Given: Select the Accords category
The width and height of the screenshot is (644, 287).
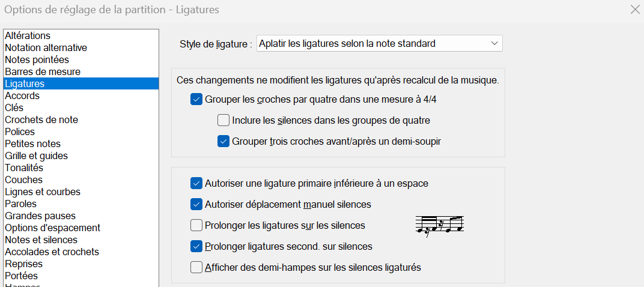Looking at the screenshot, I should click(x=22, y=96).
